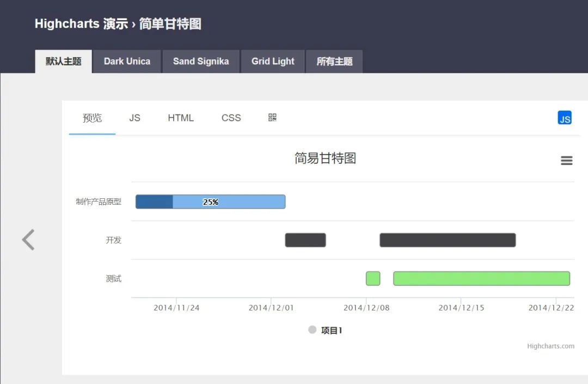Viewport: 588px width, 384px height.
Task: Switch to the Dark Unica theme tab
Action: (x=127, y=62)
